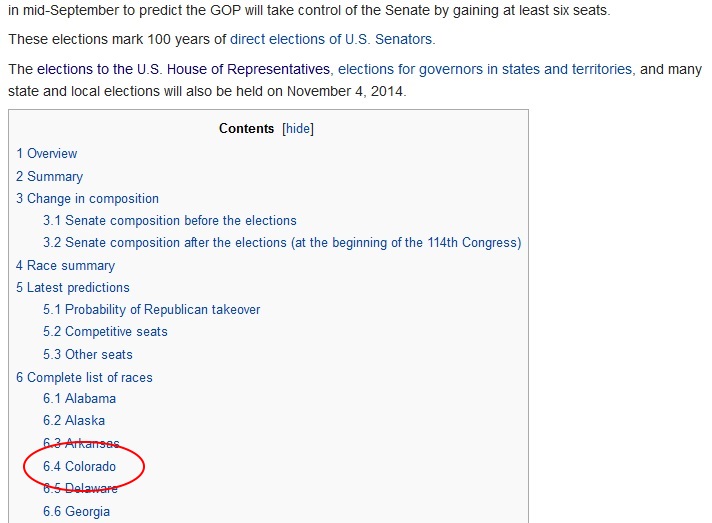Navigate to 4 Race summary
Image resolution: width=712 pixels, height=523 pixels.
tap(65, 266)
